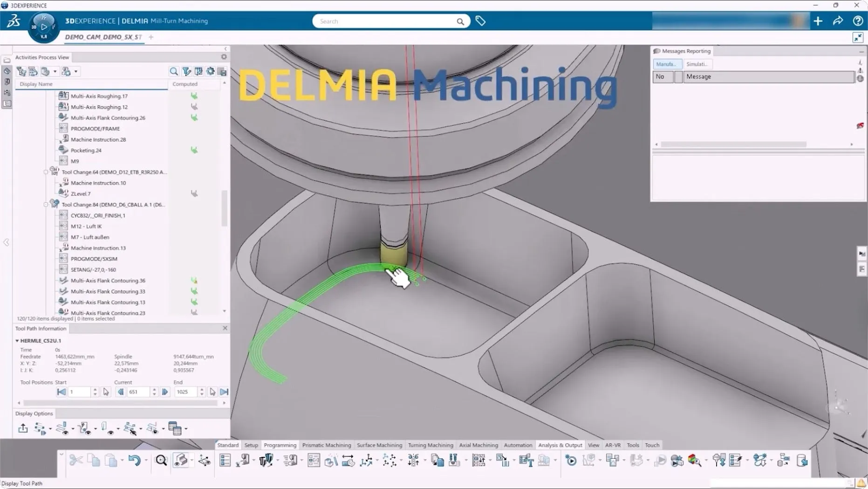
Task: Click the table view icon in Display Options
Action: [175, 428]
